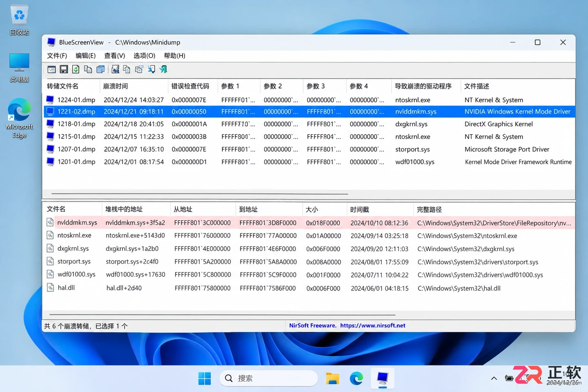
Task: Click the battery icon in system tray
Action: tap(509, 378)
